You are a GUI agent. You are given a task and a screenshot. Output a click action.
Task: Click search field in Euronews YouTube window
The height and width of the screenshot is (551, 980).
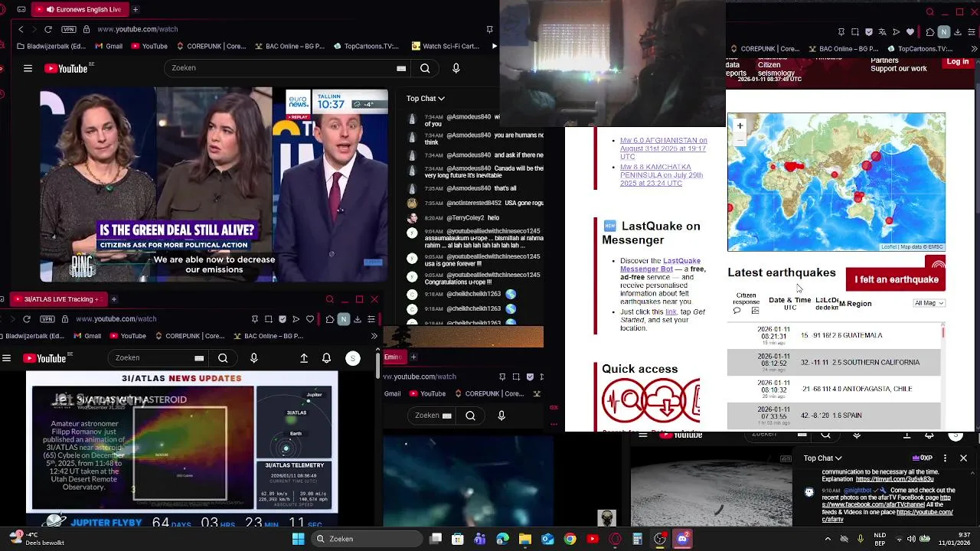(x=287, y=68)
